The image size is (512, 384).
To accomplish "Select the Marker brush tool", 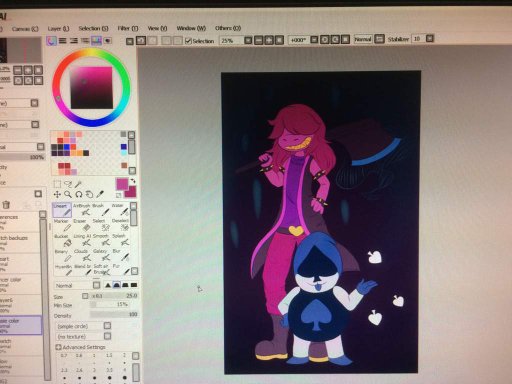I will [x=62, y=225].
